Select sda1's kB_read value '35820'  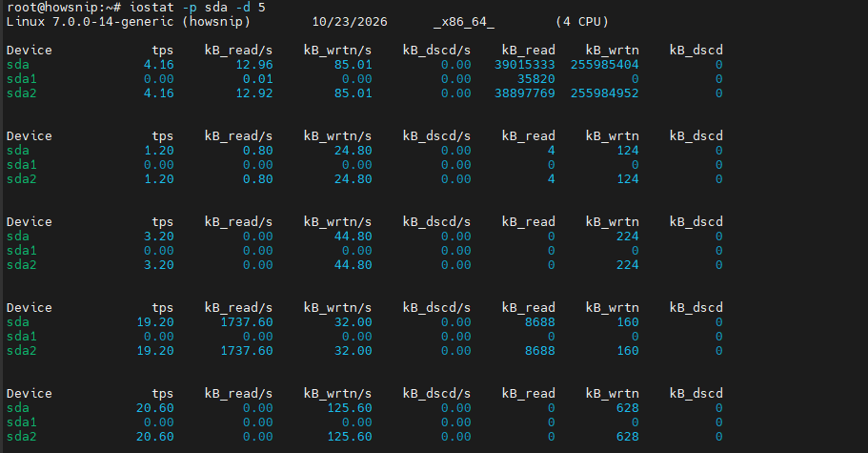click(x=535, y=79)
